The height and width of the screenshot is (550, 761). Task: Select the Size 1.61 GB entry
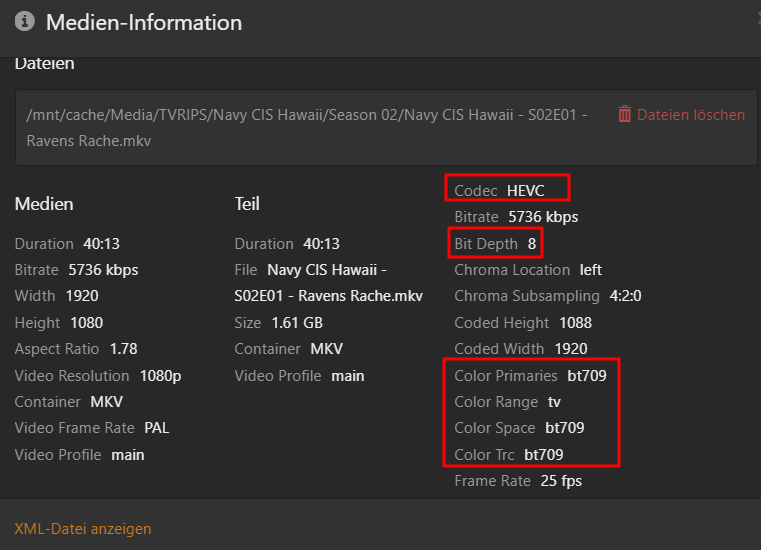point(279,323)
